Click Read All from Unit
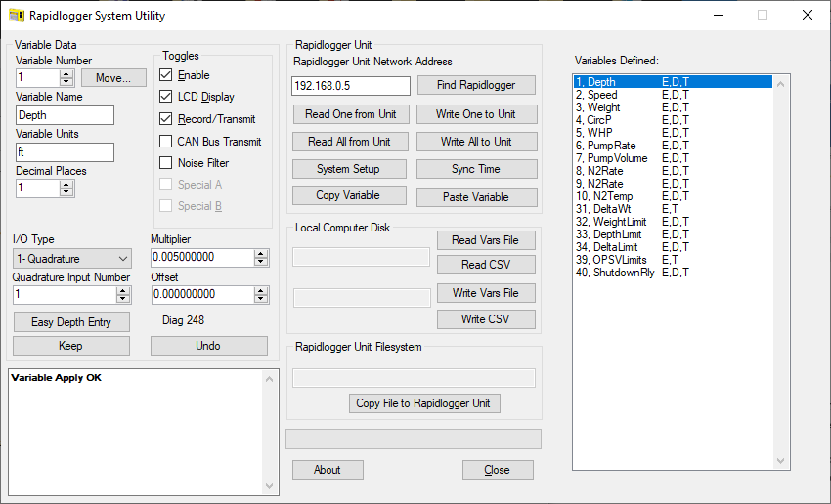 point(350,142)
